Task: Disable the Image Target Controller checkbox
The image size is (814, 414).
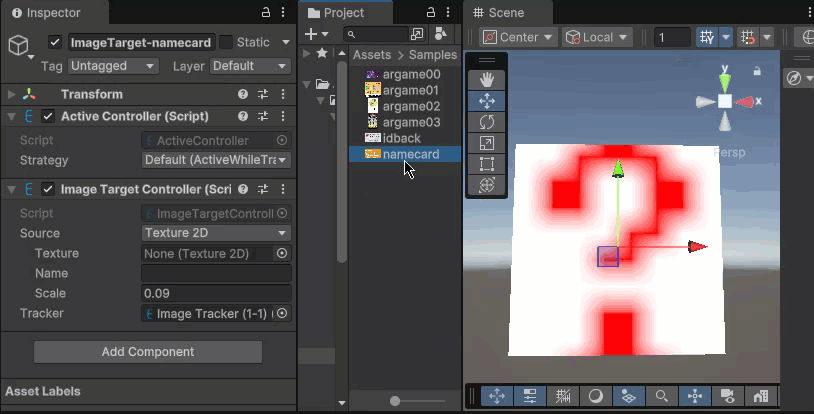Action: point(48,189)
